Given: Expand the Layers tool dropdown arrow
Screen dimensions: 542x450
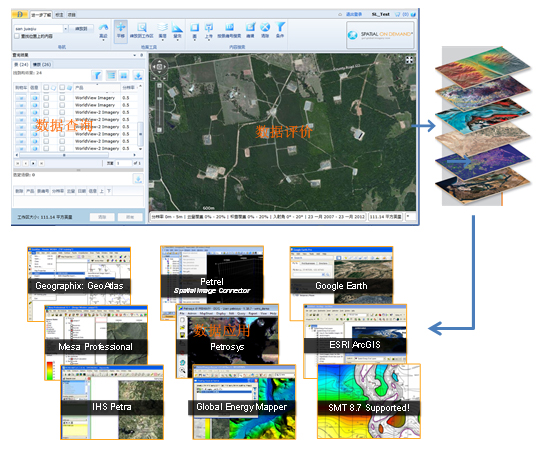Looking at the screenshot, I should [x=162, y=40].
